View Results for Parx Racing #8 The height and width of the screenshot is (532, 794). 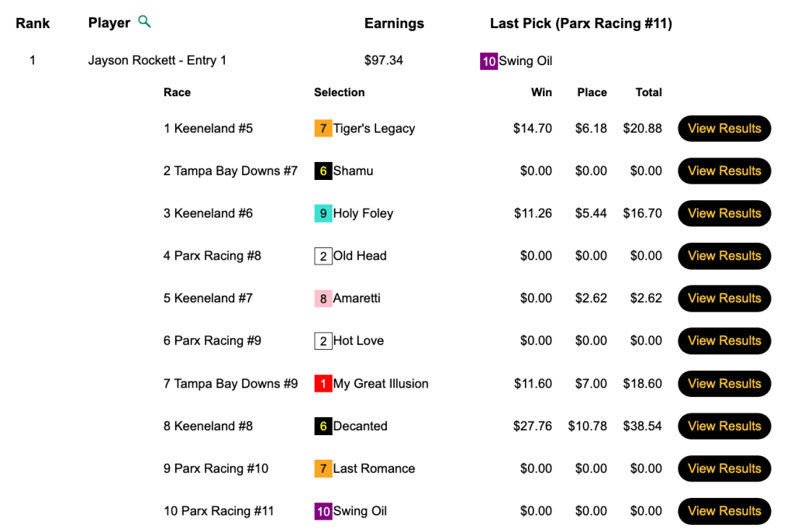(x=724, y=256)
